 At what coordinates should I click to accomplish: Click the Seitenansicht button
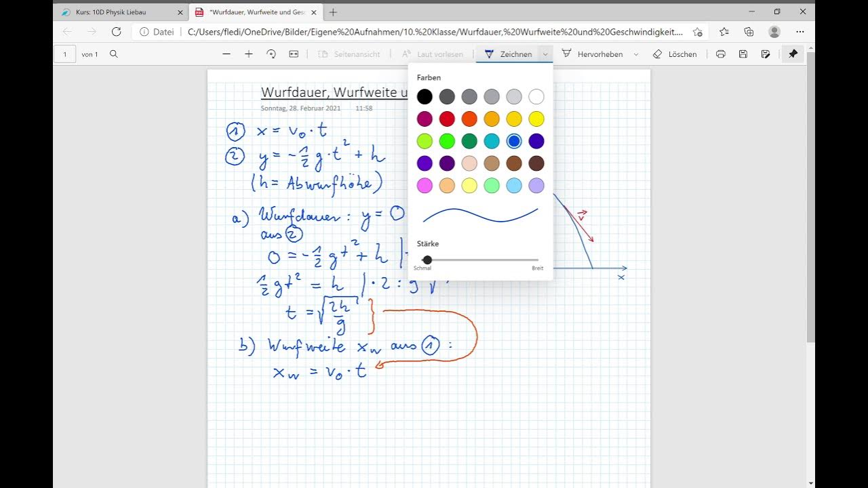point(349,54)
